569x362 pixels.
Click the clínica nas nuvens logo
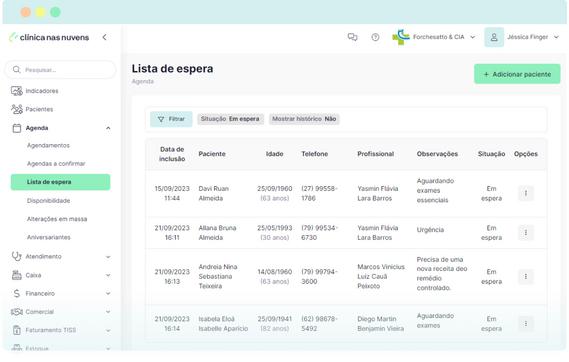click(x=49, y=37)
